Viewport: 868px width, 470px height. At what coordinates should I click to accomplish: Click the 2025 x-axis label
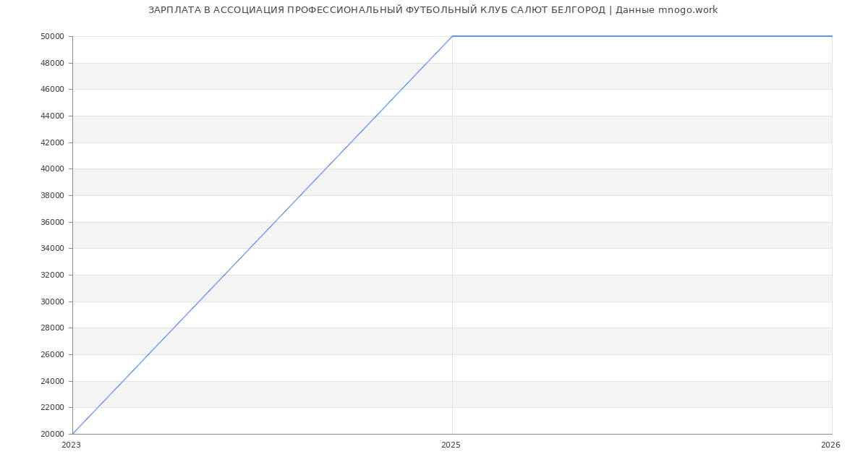pyautogui.click(x=451, y=445)
